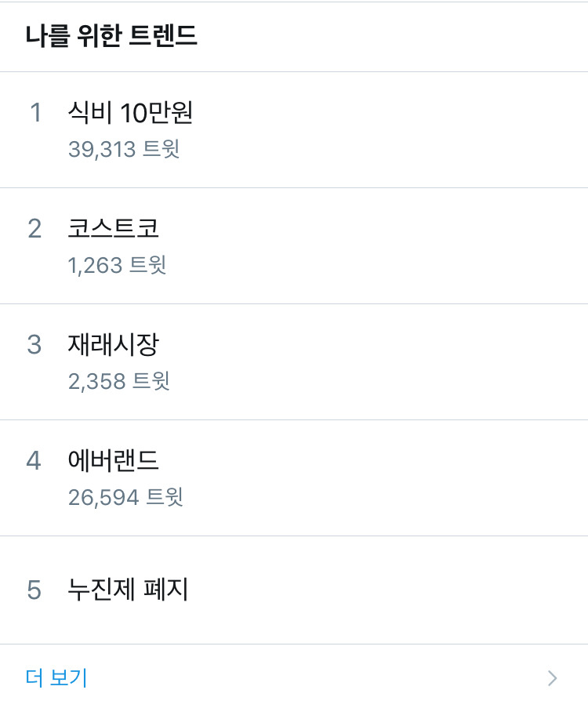The width and height of the screenshot is (588, 708).
Task: Click the word 트윗 beside 1,263
Action: [148, 265]
